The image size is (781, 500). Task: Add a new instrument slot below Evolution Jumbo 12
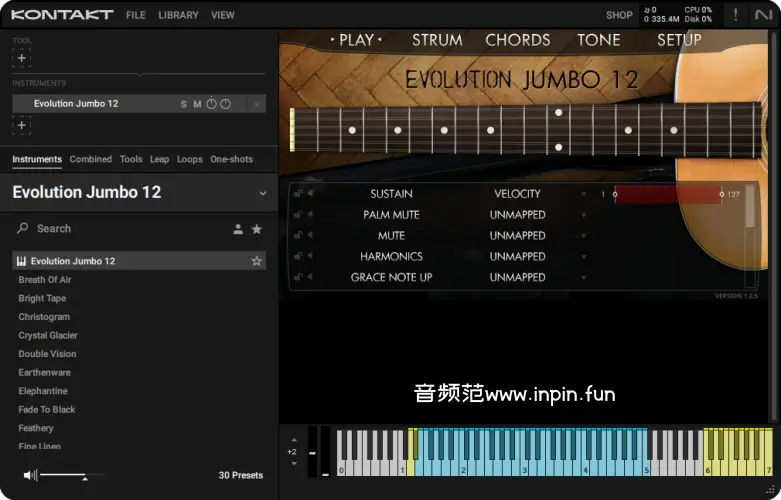point(22,125)
